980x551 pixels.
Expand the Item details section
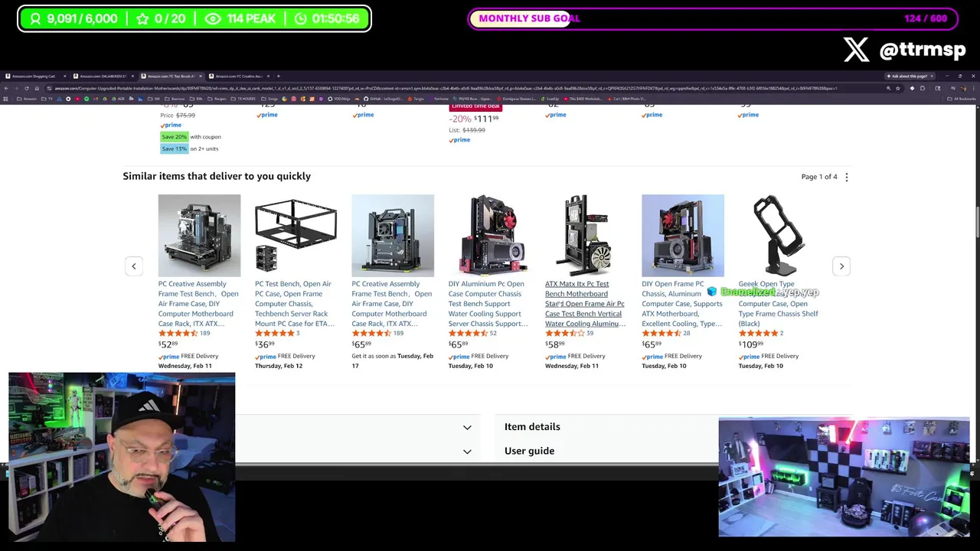[532, 427]
